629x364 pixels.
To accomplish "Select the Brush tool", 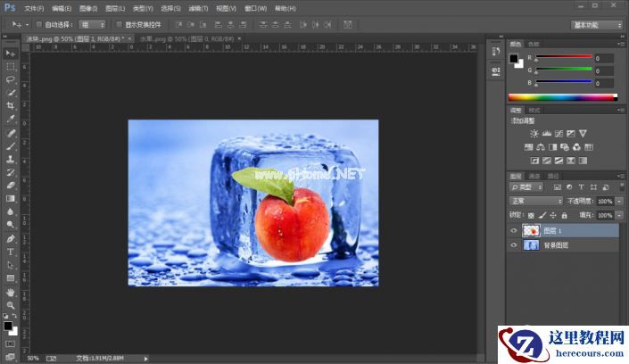I will pyautogui.click(x=11, y=146).
